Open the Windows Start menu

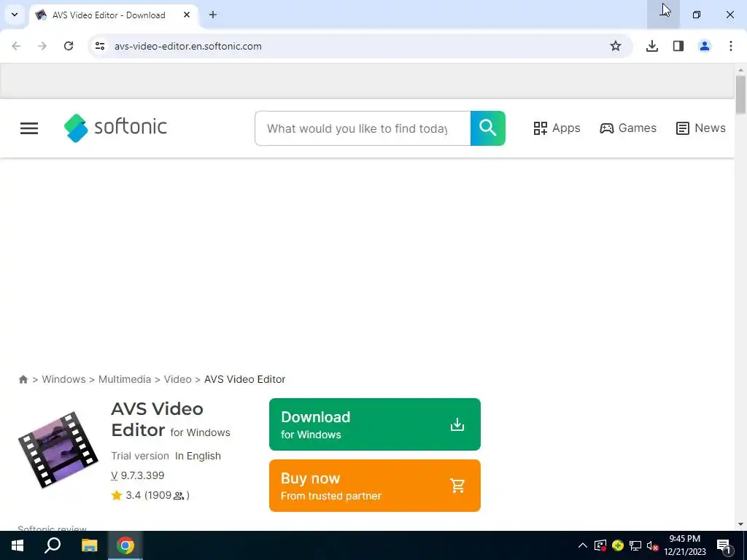18,545
